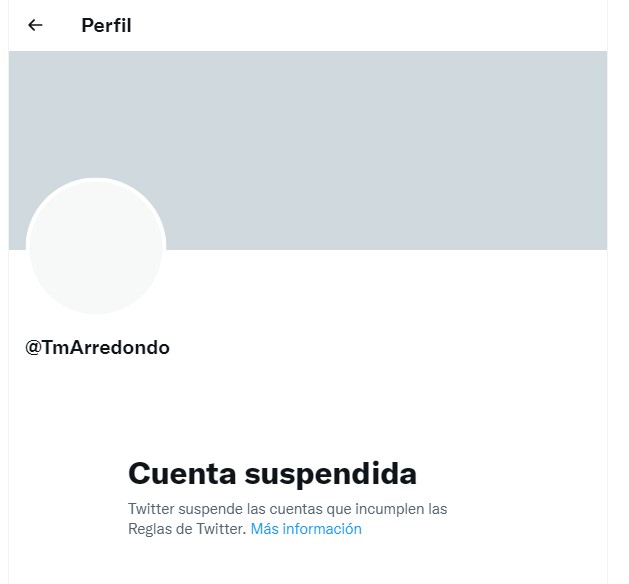This screenshot has width=629, height=584.
Task: Open the 'Más información' link
Action: (x=306, y=529)
